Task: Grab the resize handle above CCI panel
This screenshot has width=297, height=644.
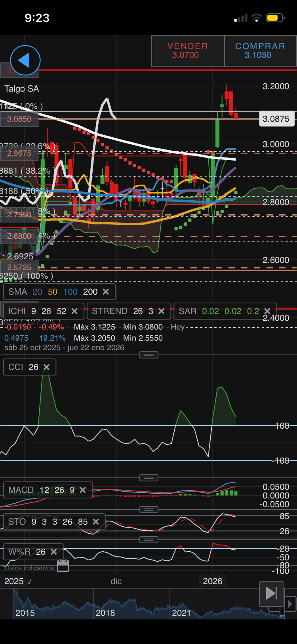Action: click(149, 355)
